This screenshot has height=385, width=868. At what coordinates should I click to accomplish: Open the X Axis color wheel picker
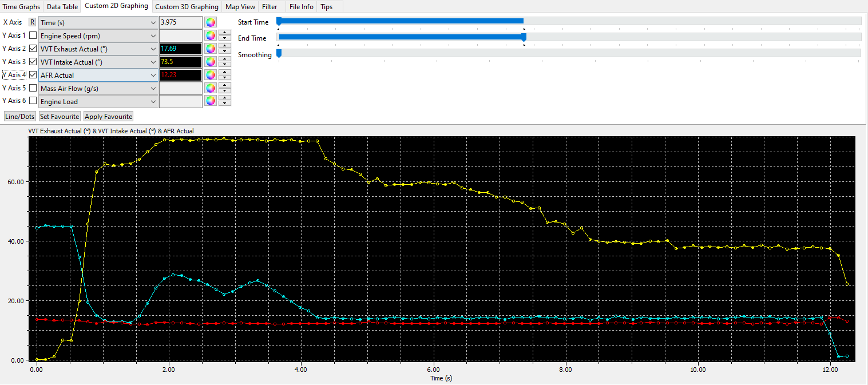point(211,22)
